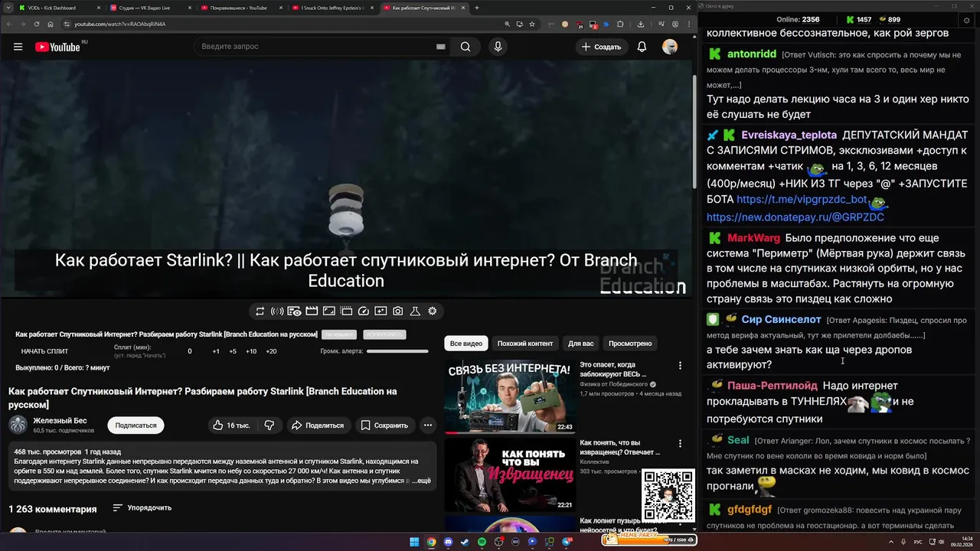This screenshot has width=980, height=551.
Task: Click username 'MarkWarg' in chat
Action: tap(753, 238)
